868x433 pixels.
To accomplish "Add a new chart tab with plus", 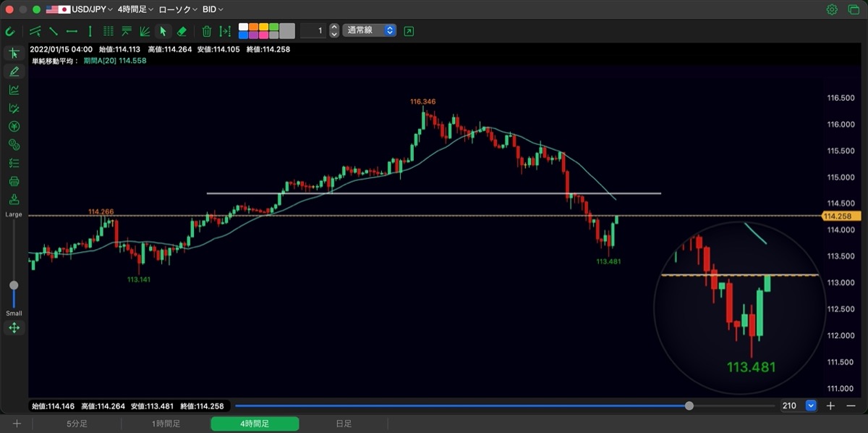I will pos(17,424).
